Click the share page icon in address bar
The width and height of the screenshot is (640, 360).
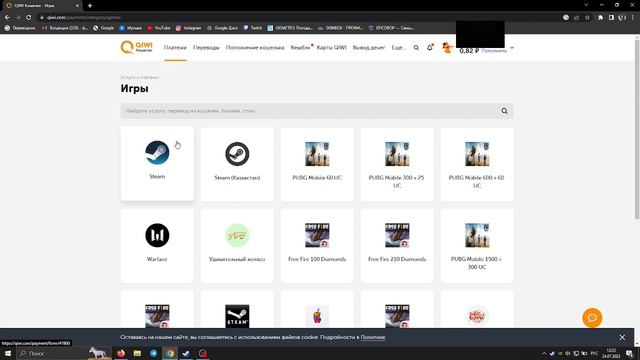[576, 18]
